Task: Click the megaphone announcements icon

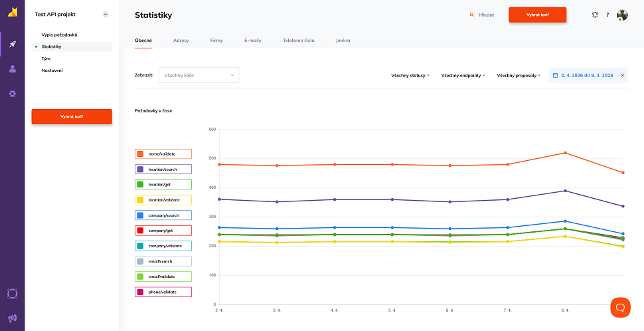Action: pos(12,318)
